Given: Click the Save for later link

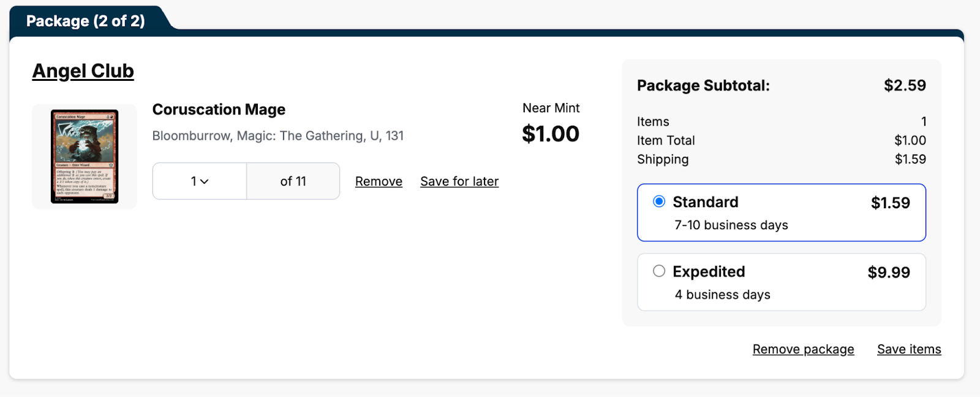Looking at the screenshot, I should point(459,181).
